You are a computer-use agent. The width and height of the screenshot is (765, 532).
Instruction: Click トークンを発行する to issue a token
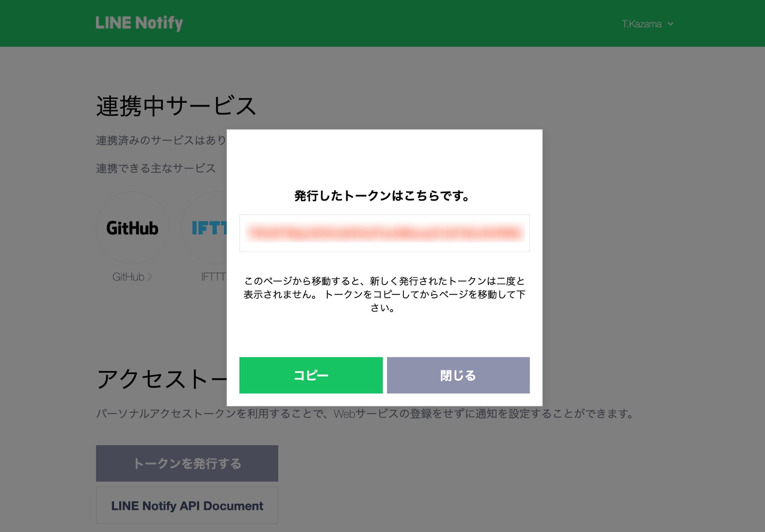tap(187, 463)
